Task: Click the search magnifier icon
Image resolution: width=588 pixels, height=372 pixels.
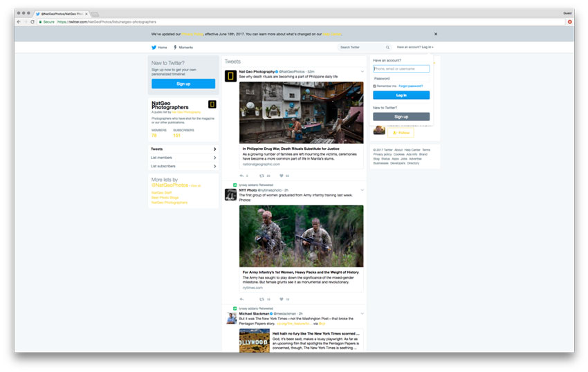Action: pyautogui.click(x=387, y=47)
